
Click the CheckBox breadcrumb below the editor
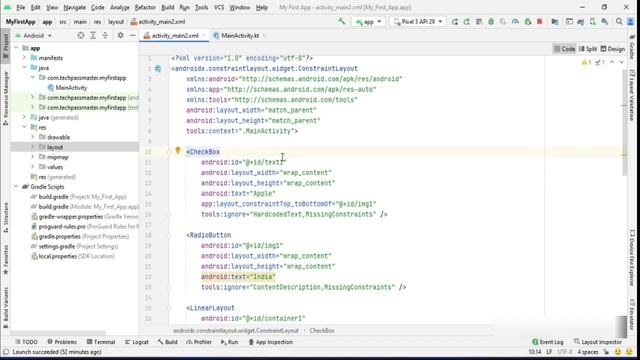pyautogui.click(x=322, y=331)
